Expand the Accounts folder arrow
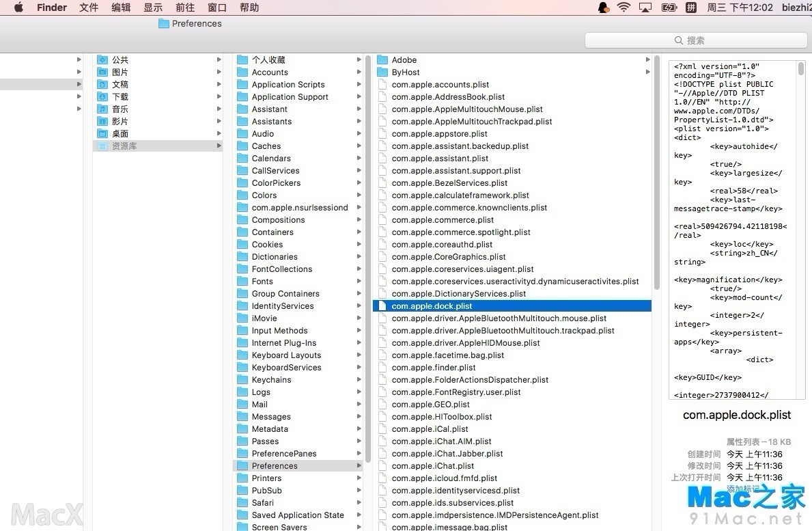 pos(359,72)
